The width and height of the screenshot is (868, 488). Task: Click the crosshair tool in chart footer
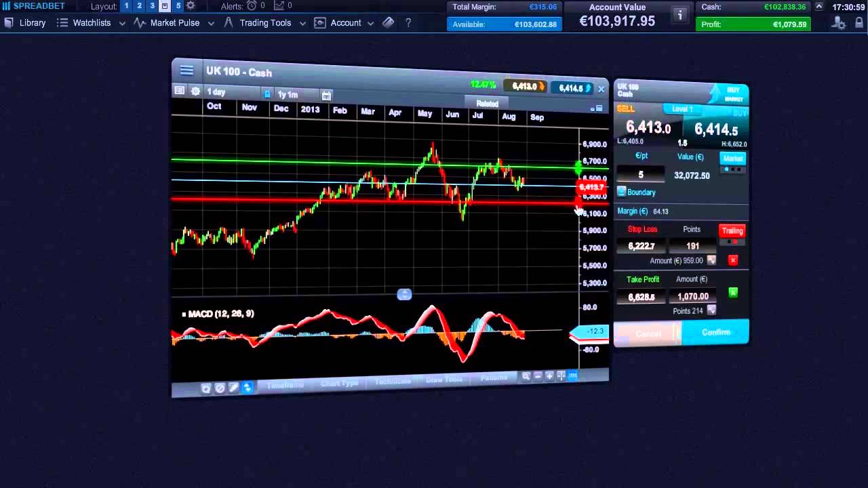[x=561, y=375]
